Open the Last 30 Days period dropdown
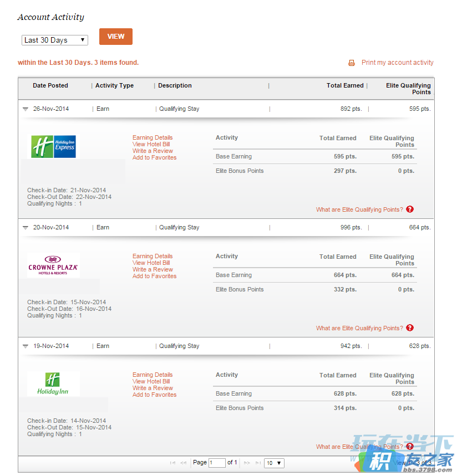 (x=55, y=40)
